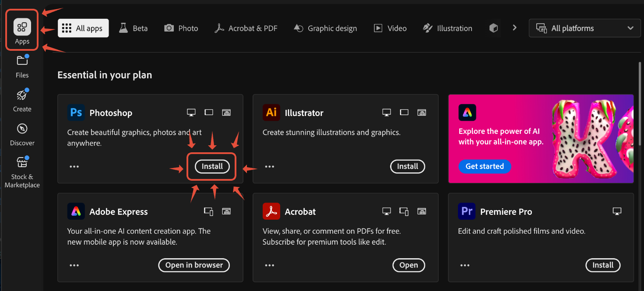
Task: Click the Adobe Express icon in promo banner
Action: tap(467, 112)
